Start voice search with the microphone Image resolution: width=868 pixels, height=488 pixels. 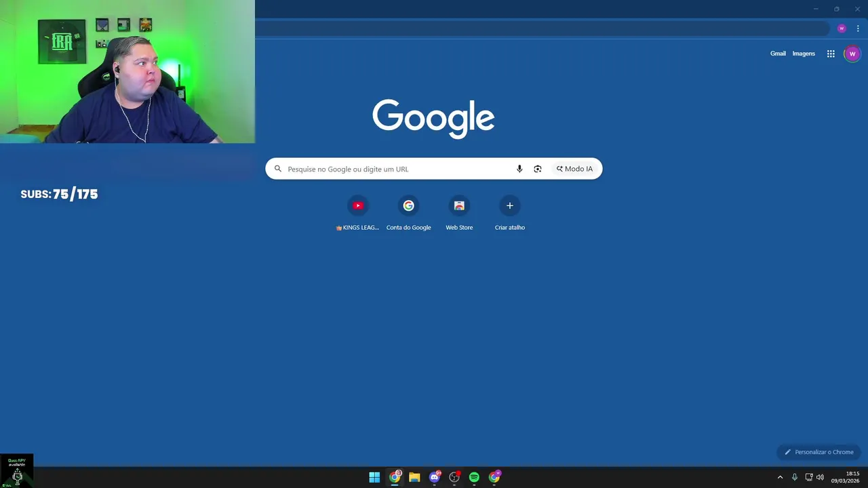click(x=519, y=169)
